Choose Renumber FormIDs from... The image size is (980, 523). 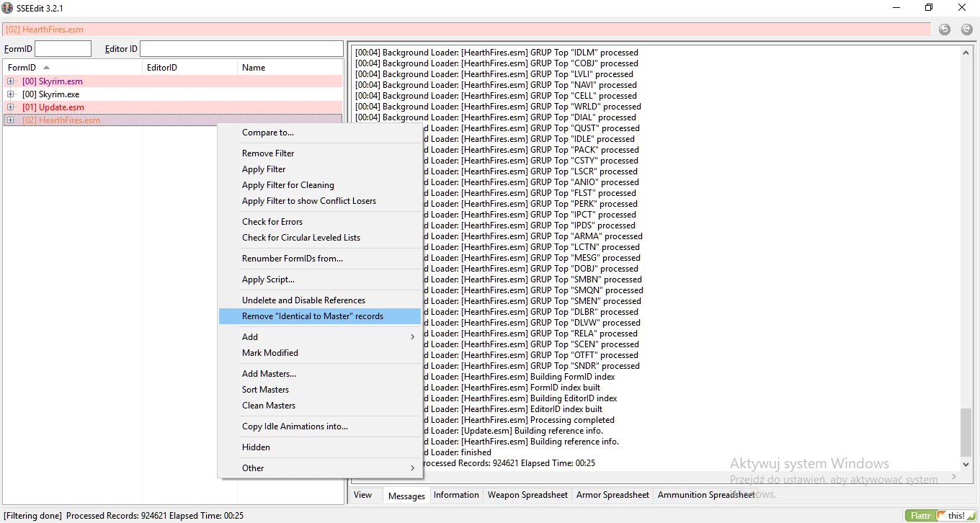[320, 259]
